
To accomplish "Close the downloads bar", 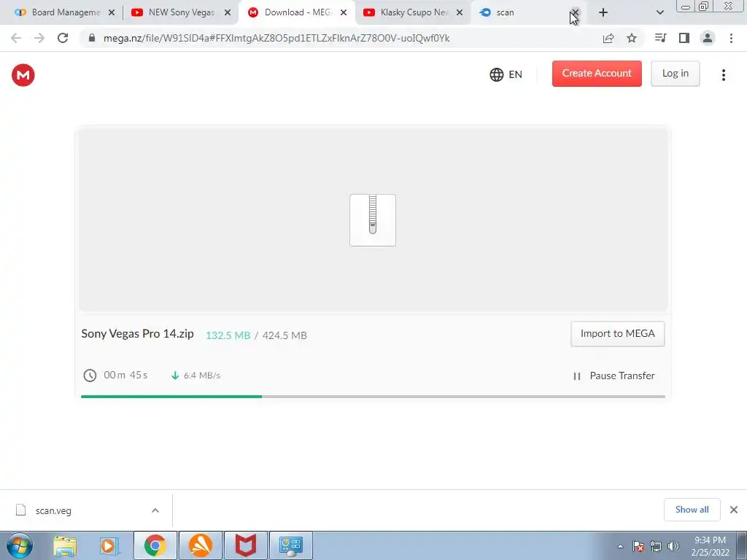I will click(734, 510).
